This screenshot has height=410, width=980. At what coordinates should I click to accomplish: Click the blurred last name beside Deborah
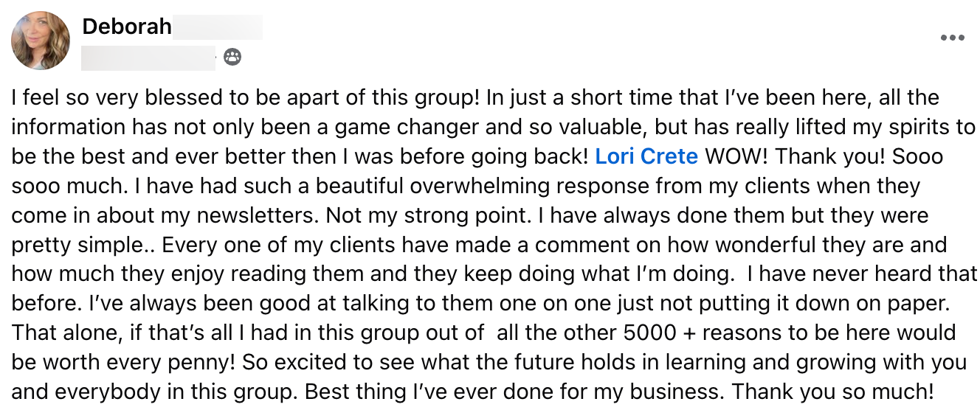(x=218, y=27)
